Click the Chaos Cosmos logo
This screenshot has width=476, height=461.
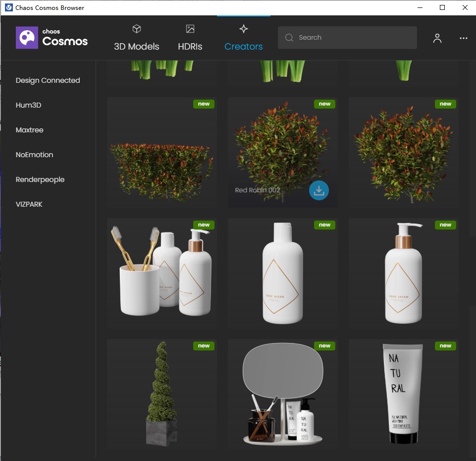pyautogui.click(x=52, y=37)
